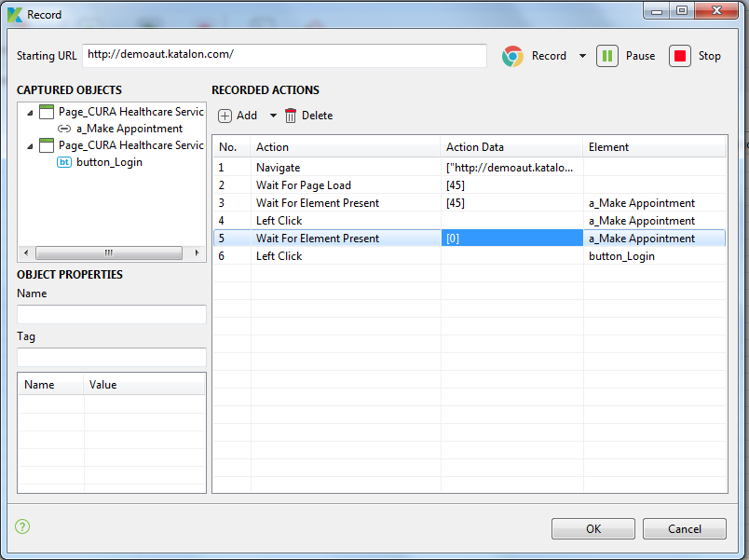Click the green Pause icon

[607, 56]
